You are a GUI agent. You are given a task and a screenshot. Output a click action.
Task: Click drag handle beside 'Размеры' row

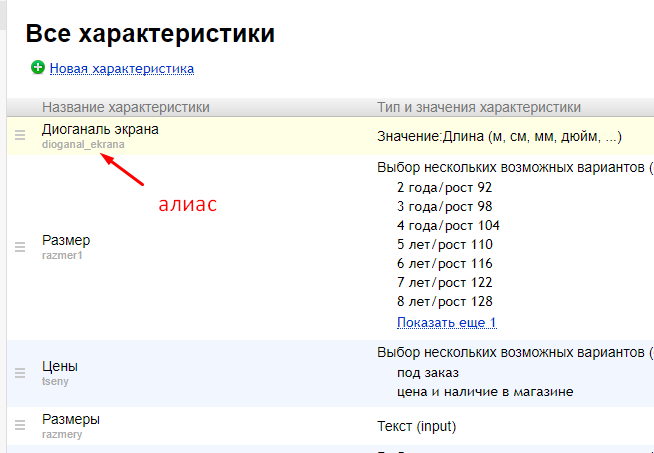coord(20,426)
